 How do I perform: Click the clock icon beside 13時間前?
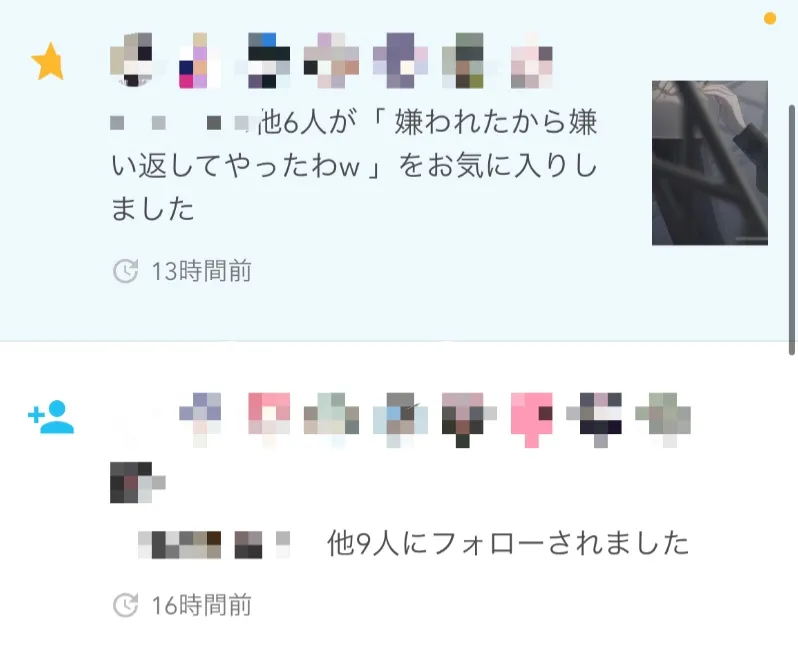click(125, 271)
